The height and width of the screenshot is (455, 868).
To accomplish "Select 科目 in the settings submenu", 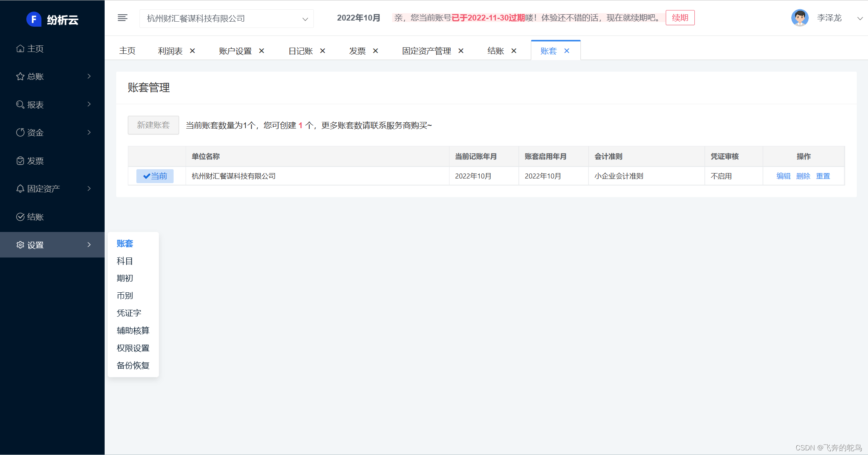I will [125, 261].
